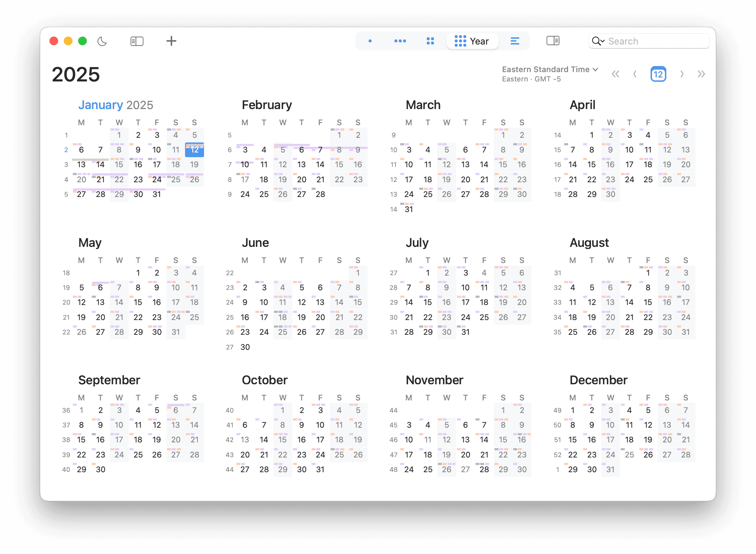Select January 31 date
The image size is (756, 554).
pos(157,194)
